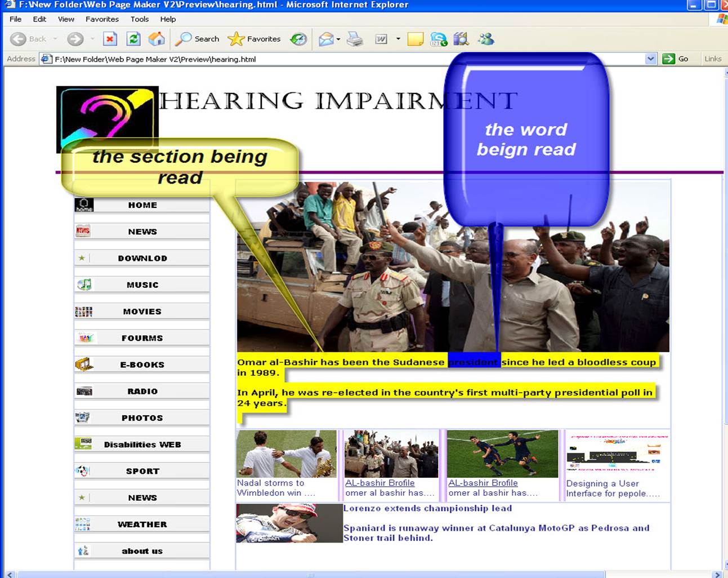The height and width of the screenshot is (578, 728).
Task: Click the MUSIC navigation button
Action: (x=142, y=285)
